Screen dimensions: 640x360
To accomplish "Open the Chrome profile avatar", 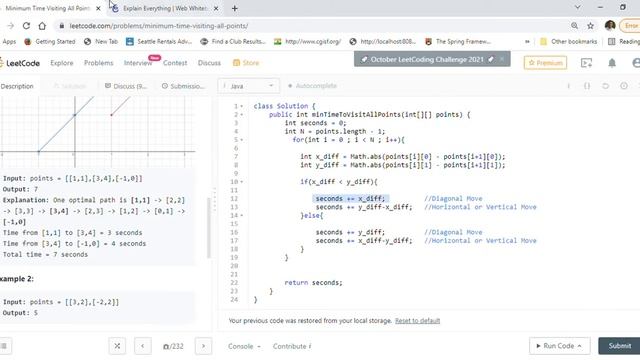I will [610, 26].
